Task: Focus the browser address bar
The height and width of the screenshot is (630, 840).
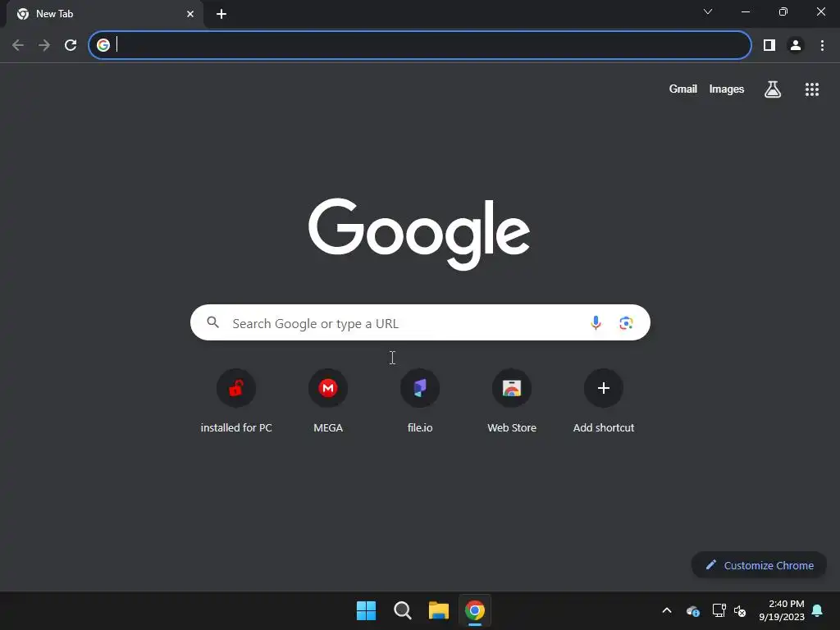Action: click(419, 45)
